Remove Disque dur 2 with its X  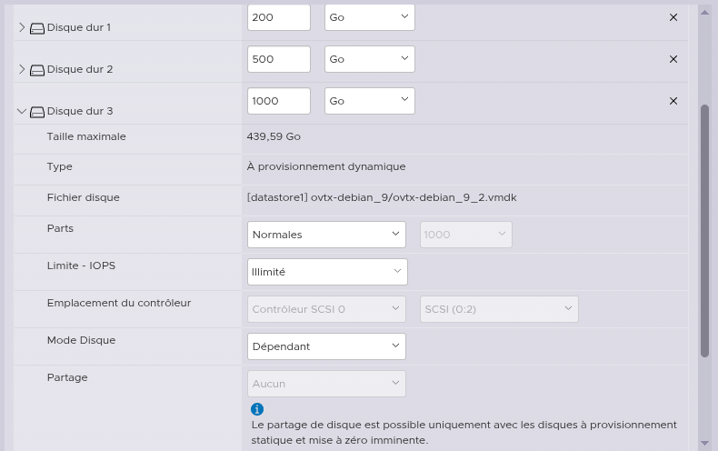(673, 59)
